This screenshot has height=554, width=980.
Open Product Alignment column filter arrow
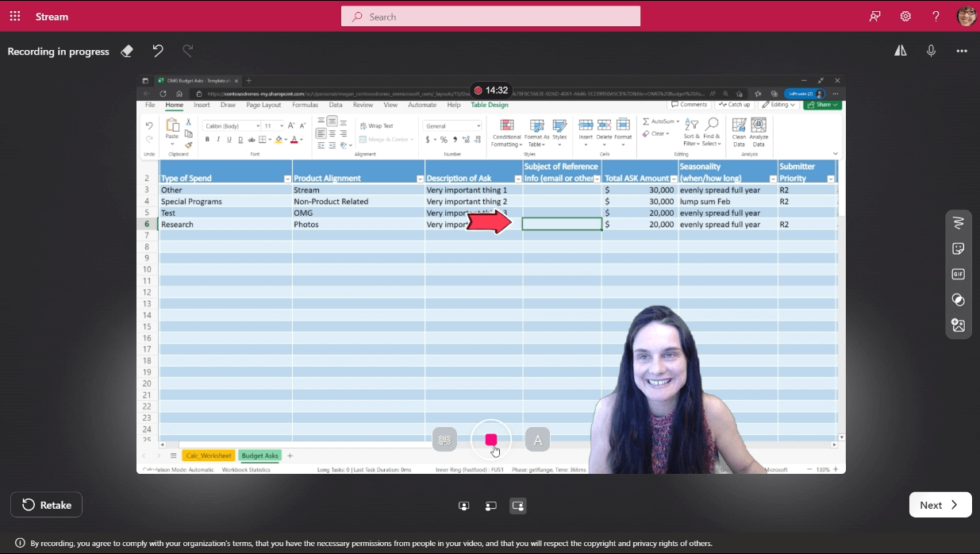click(420, 179)
